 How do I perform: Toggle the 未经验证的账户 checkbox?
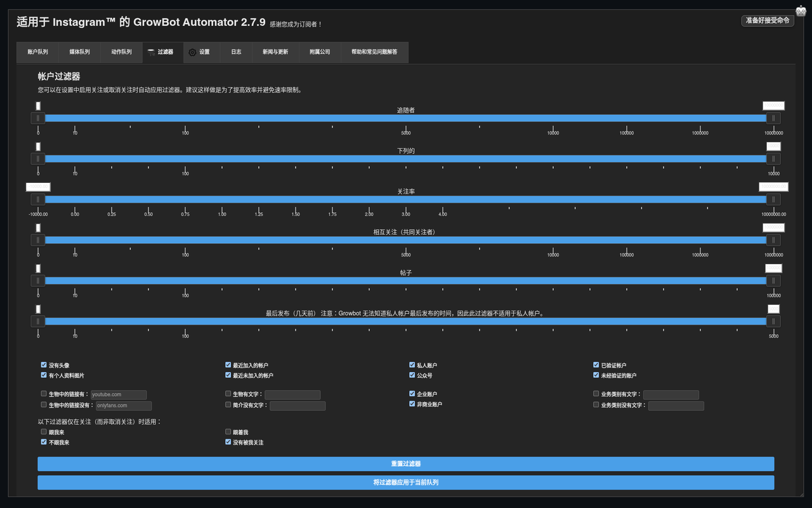(x=596, y=375)
